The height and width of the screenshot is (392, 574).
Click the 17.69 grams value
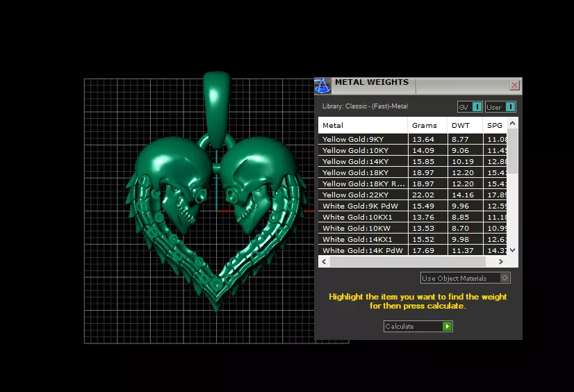click(x=423, y=250)
